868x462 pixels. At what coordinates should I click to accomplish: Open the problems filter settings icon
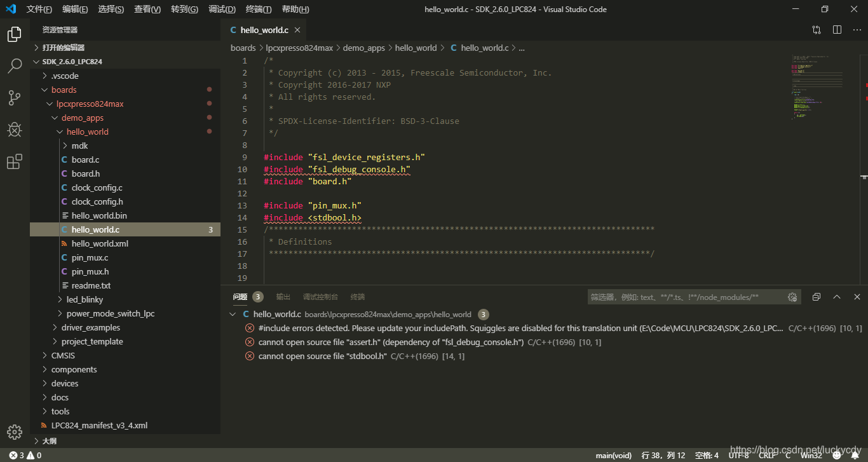pos(792,297)
